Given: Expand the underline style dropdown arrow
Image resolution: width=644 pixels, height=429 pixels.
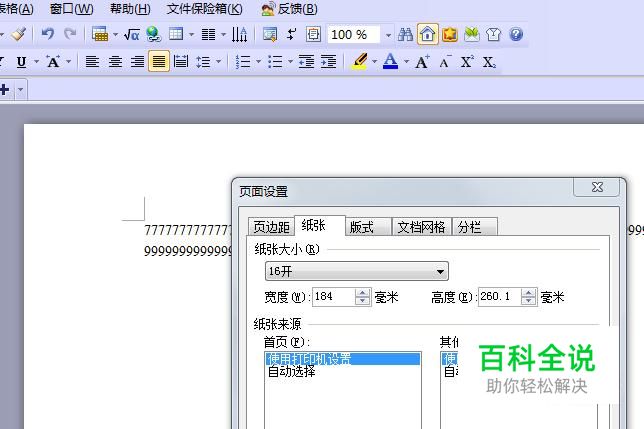Looking at the screenshot, I should (x=37, y=62).
